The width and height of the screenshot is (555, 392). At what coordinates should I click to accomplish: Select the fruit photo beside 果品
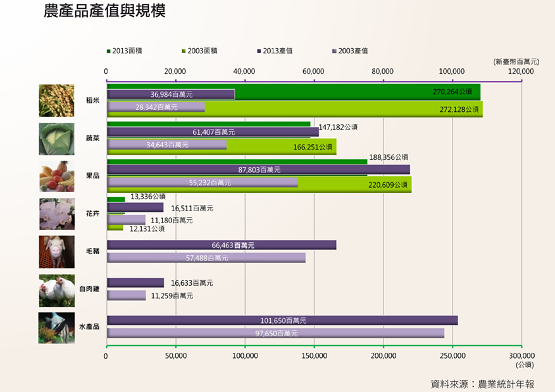click(56, 176)
